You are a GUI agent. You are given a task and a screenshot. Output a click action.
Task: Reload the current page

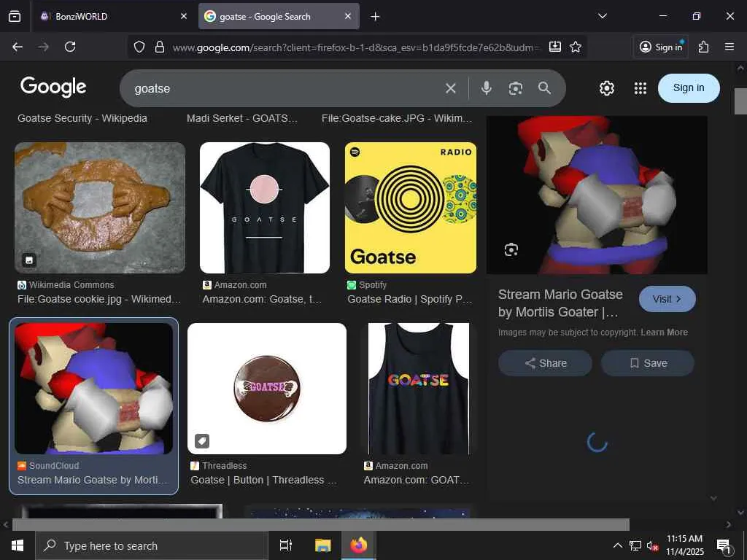point(70,47)
